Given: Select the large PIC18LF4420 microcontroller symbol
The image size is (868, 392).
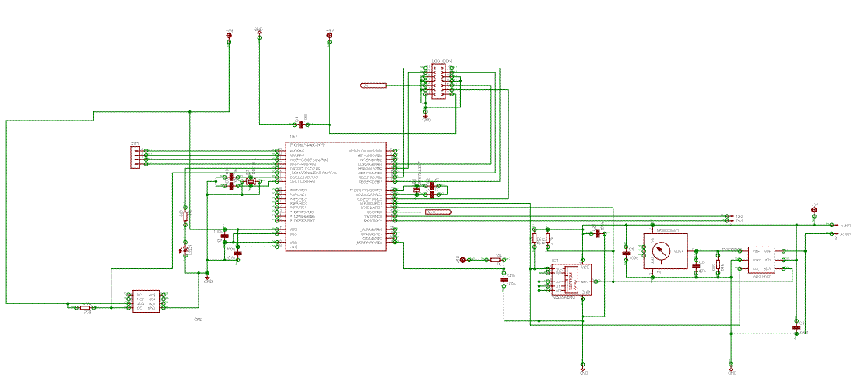Looking at the screenshot, I should [336, 196].
